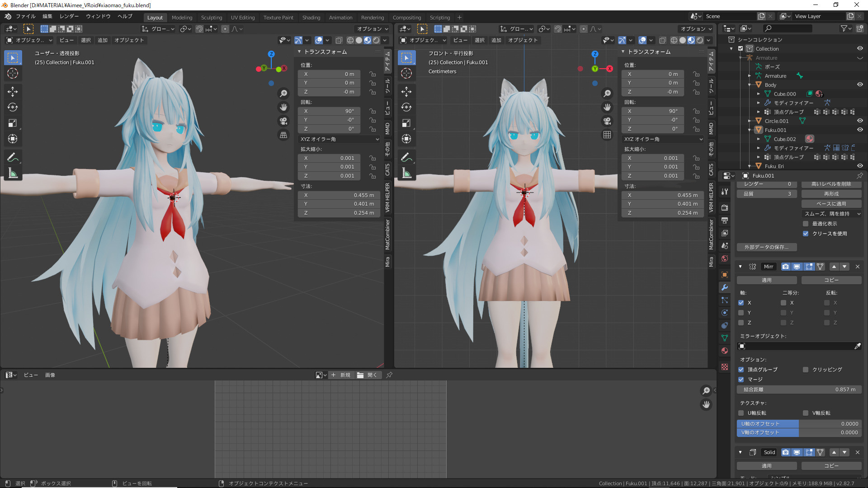Open the Modifier properties wrench tab
Viewport: 868px width, 488px height.
pos(725,287)
